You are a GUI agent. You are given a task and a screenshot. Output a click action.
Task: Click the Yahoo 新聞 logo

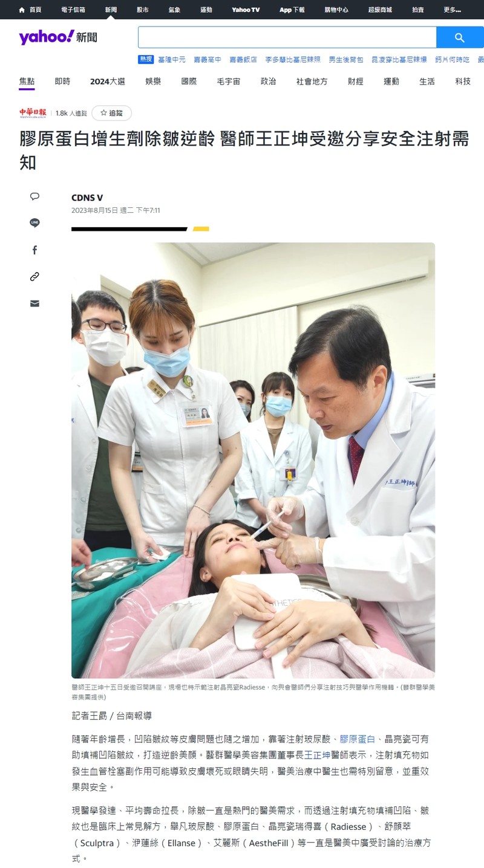58,37
